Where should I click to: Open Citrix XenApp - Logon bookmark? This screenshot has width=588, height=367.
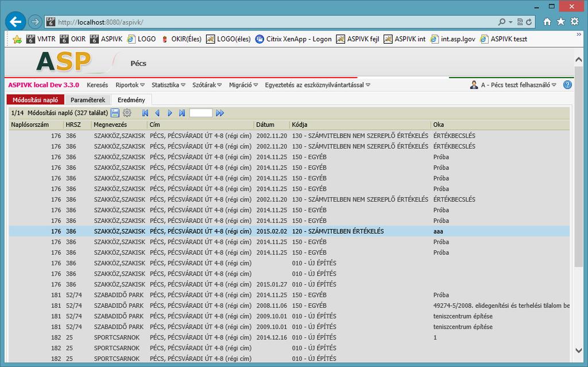(x=293, y=39)
